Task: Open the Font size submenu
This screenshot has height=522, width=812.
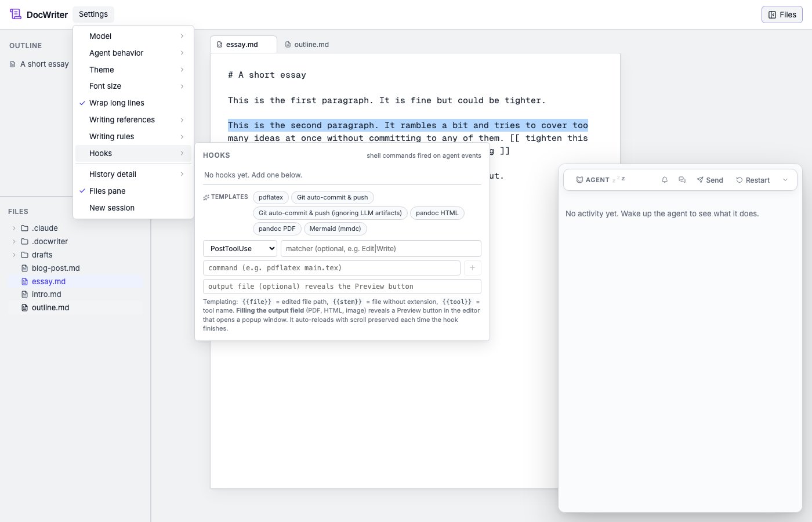Action: pos(133,86)
